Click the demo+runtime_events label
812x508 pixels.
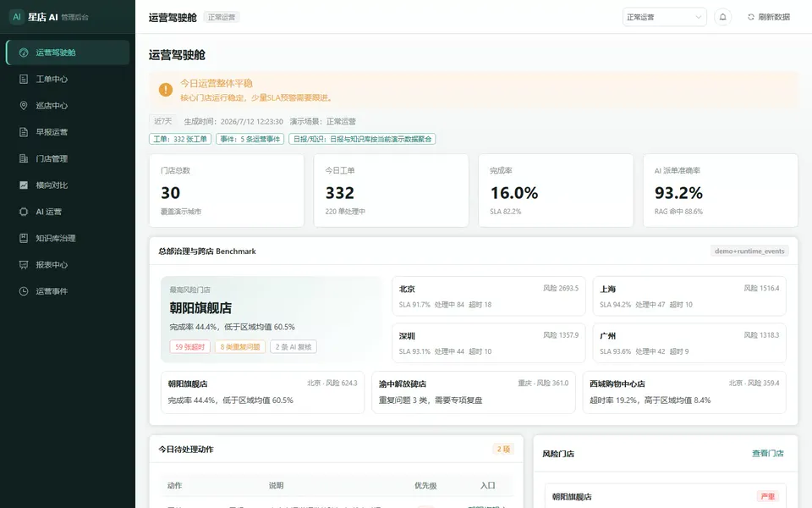[x=749, y=251]
